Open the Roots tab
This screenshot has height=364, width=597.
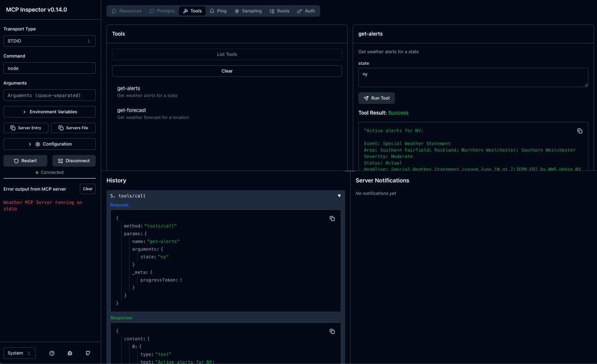[279, 11]
